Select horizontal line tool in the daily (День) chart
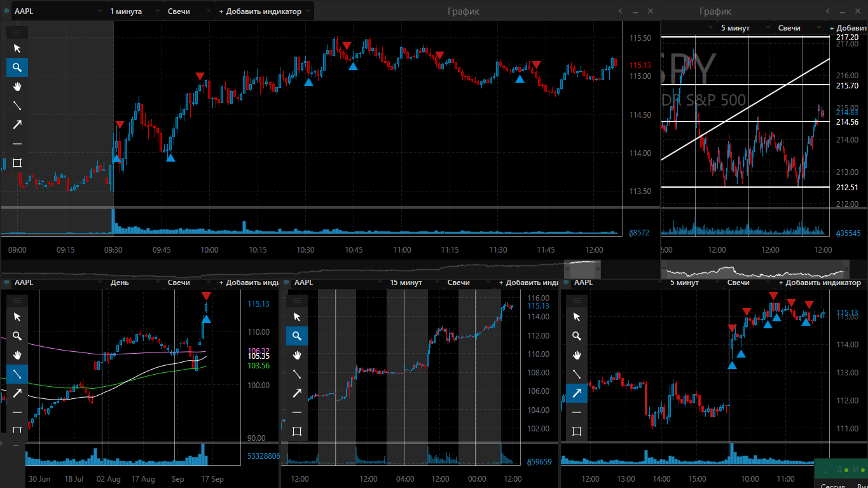 pos(17,412)
